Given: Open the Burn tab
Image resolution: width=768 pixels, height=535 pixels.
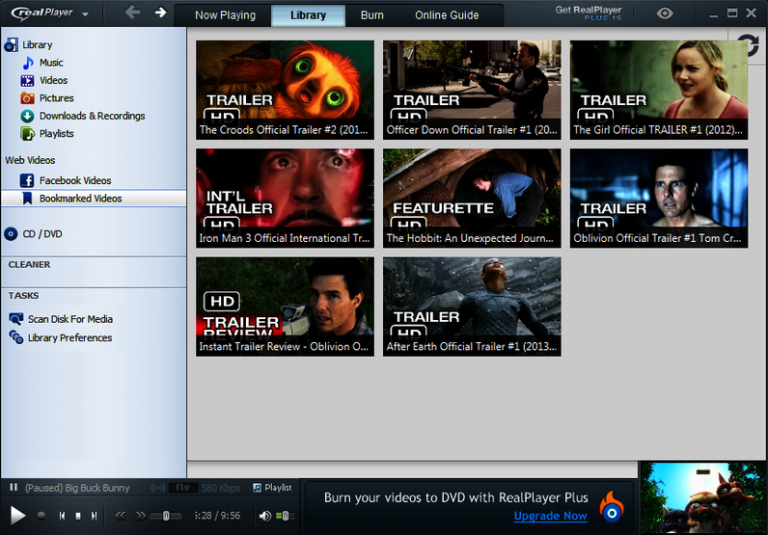Looking at the screenshot, I should tap(372, 15).
